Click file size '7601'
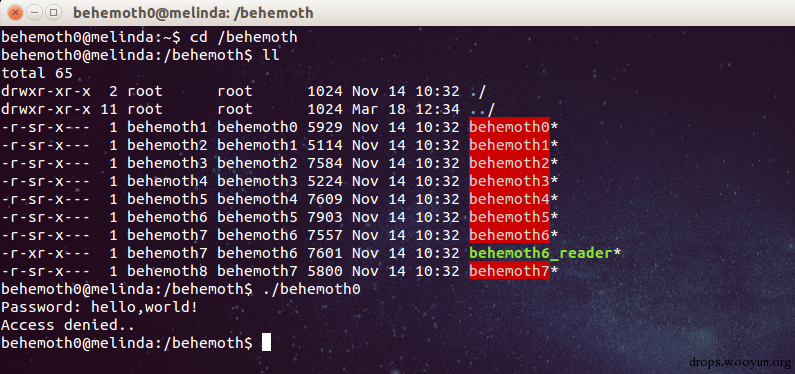Screen dimensions: 795x374 pyautogui.click(x=325, y=253)
